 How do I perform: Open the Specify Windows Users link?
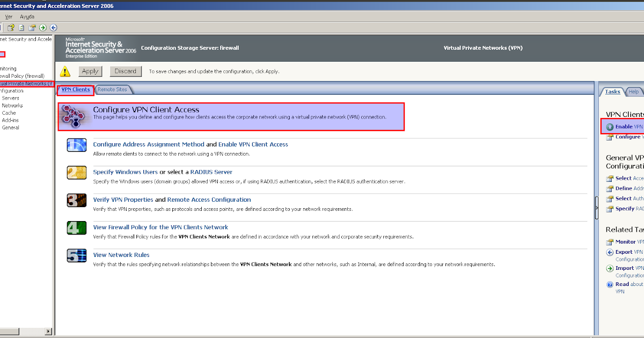point(126,172)
